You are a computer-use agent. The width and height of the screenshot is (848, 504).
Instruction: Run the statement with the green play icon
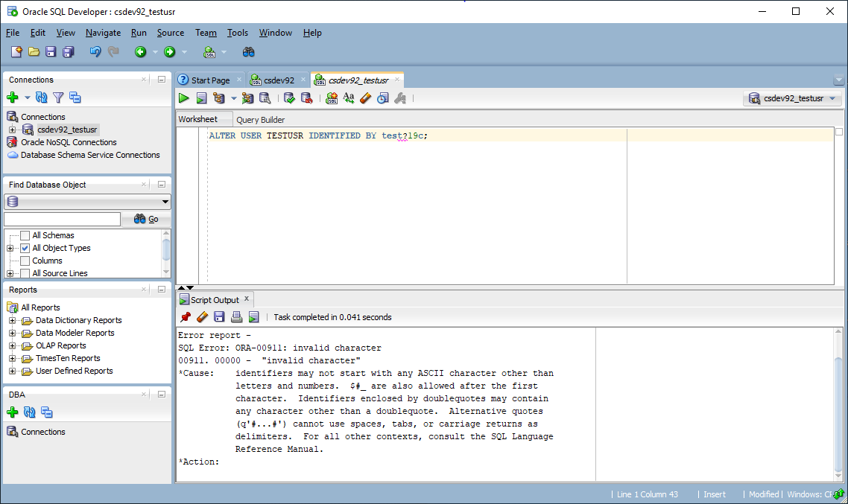pos(184,98)
